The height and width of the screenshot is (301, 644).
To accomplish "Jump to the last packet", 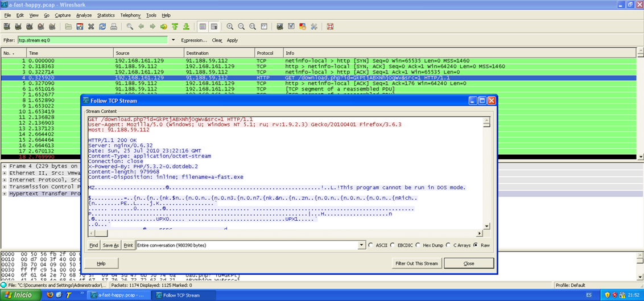I will pyautogui.click(x=186, y=26).
